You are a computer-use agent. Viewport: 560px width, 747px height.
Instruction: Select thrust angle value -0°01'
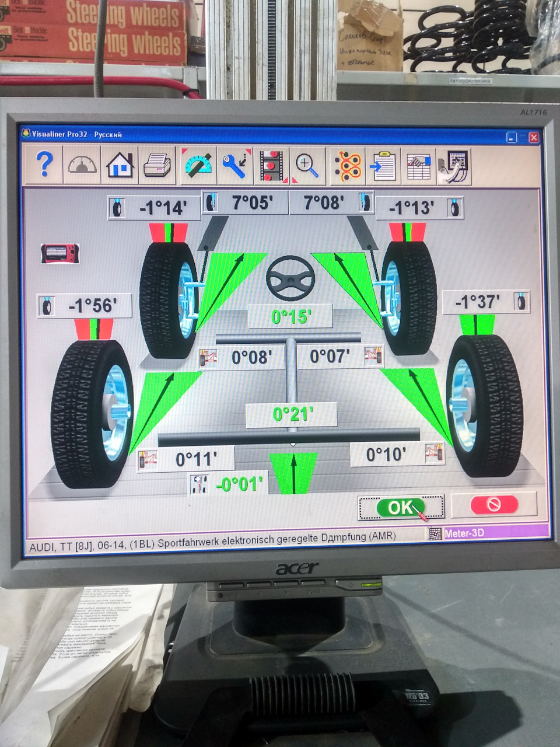pos(239,484)
